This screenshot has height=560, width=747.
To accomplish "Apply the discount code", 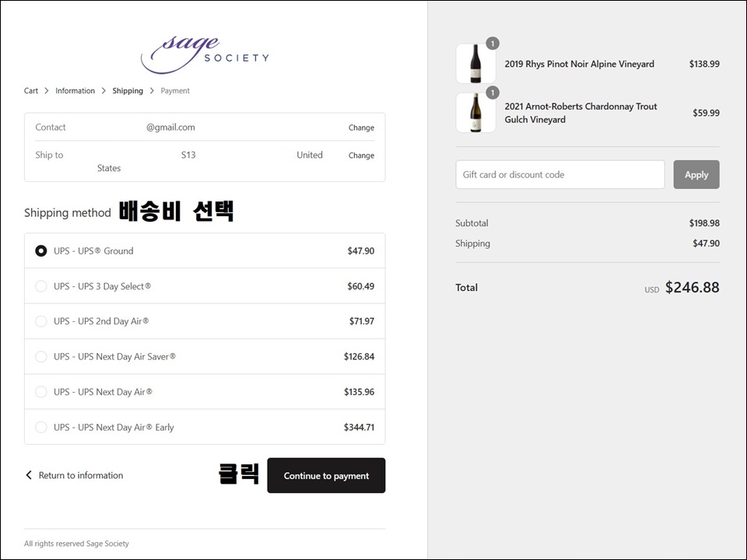I will (696, 175).
